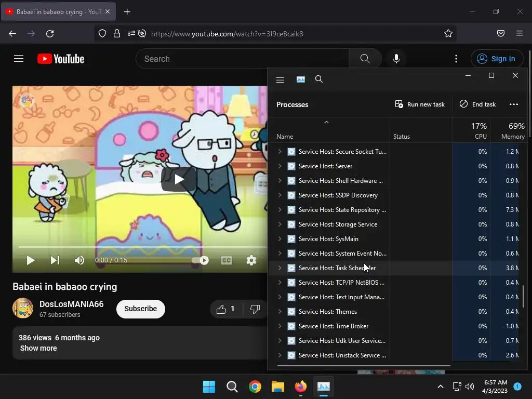Click Show more in description
This screenshot has height=399, width=532.
38,348
